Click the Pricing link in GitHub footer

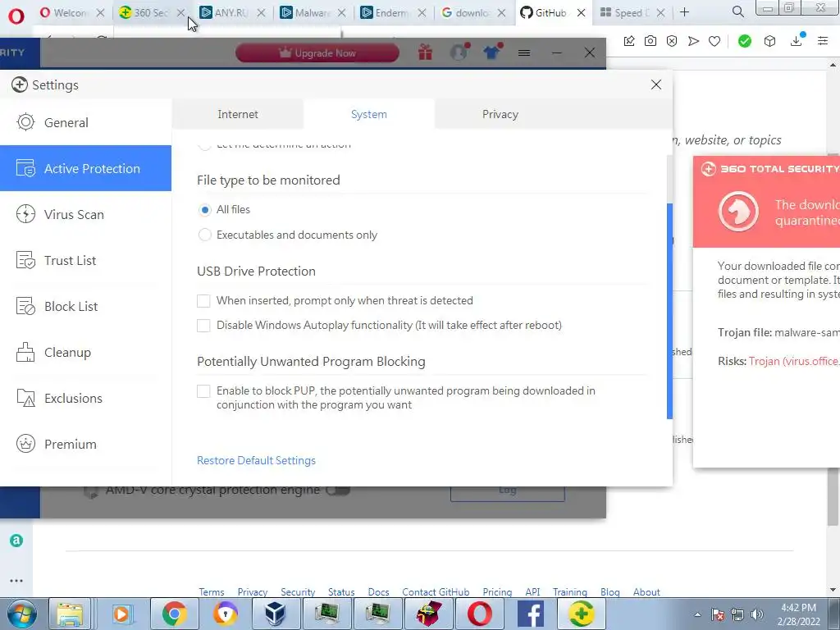pyautogui.click(x=497, y=592)
